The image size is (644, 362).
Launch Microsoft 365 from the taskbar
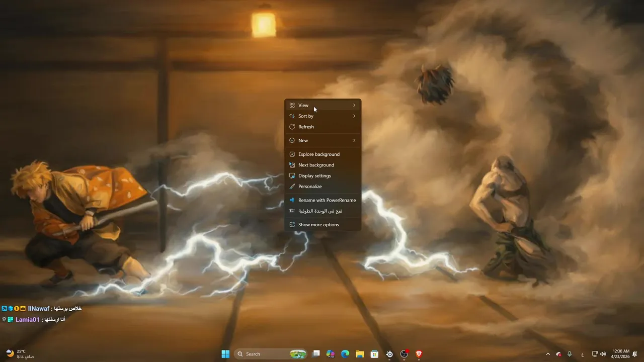pyautogui.click(x=331, y=354)
